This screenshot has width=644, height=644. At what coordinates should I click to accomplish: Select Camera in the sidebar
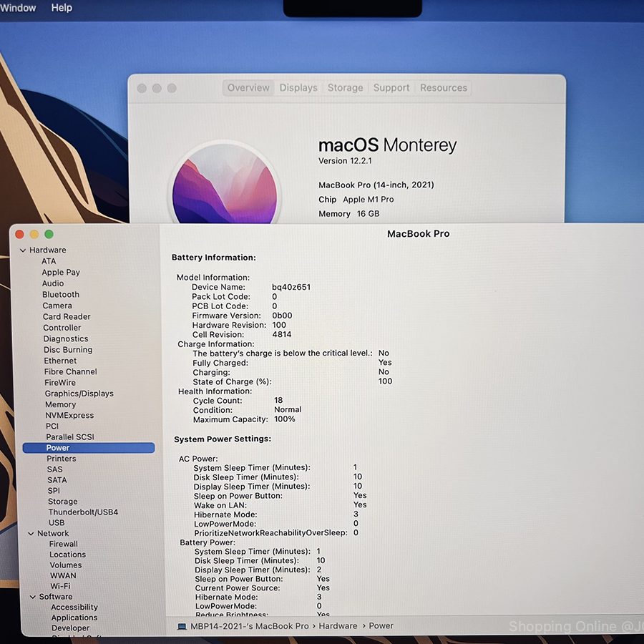click(57, 306)
